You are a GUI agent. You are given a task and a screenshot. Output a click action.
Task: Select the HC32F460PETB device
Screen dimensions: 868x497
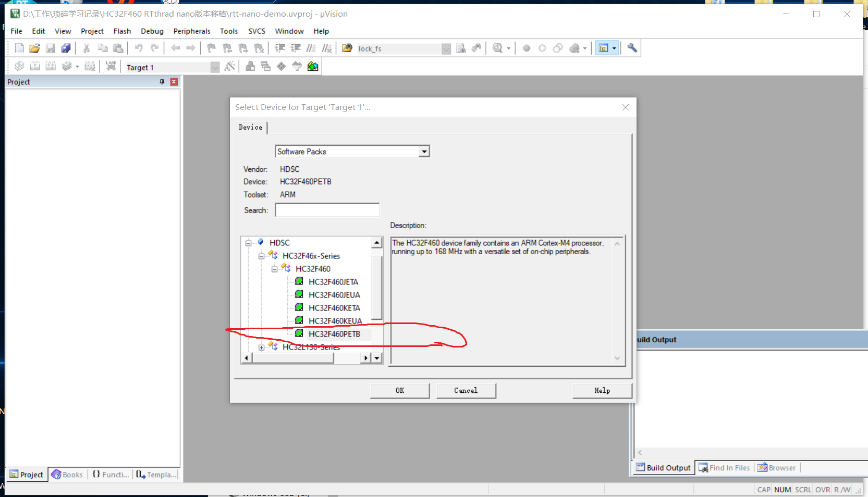click(334, 334)
